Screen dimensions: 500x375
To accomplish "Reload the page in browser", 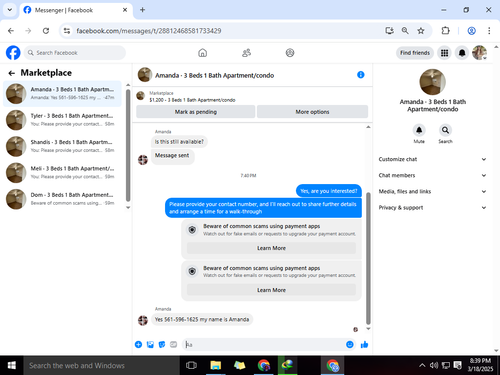I will coord(46,31).
